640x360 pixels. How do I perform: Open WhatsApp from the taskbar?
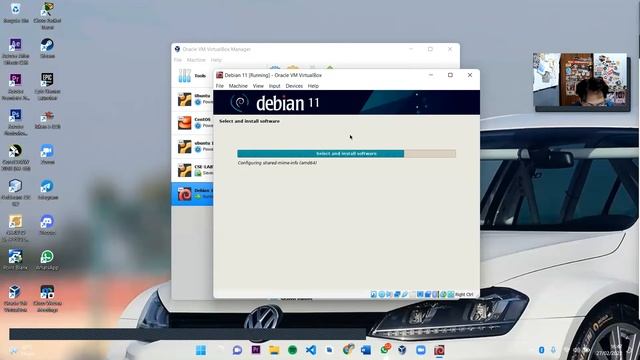tap(384, 350)
